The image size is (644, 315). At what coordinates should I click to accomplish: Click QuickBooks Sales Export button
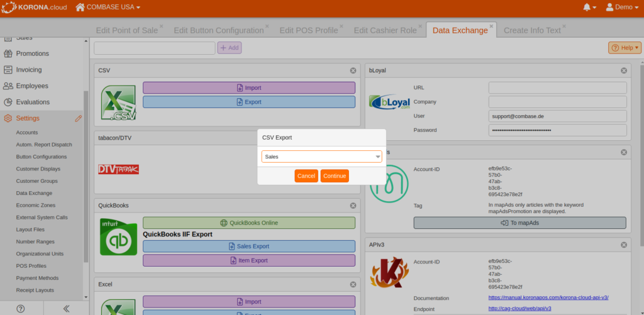[249, 246]
